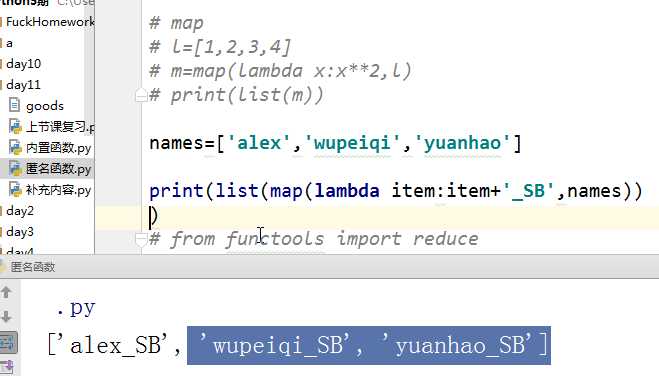Click the '# map' comment line
Screen dimensions: 659x376
click(x=177, y=24)
